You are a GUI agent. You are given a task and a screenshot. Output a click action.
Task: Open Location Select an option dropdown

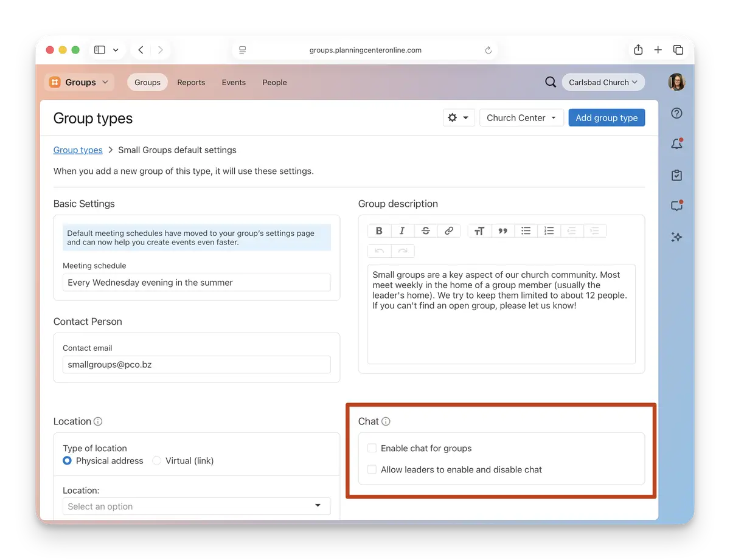click(196, 506)
